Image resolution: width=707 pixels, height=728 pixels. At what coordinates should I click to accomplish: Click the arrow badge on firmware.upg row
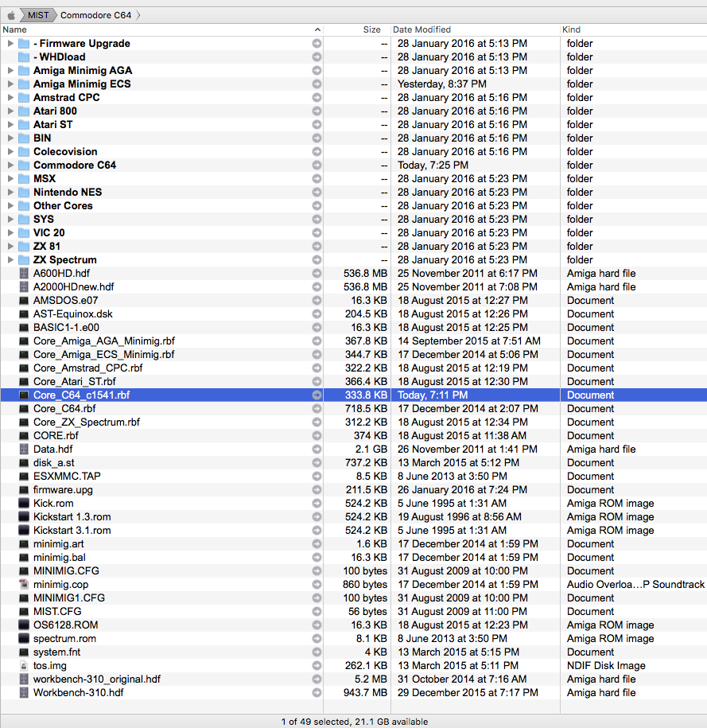click(317, 490)
